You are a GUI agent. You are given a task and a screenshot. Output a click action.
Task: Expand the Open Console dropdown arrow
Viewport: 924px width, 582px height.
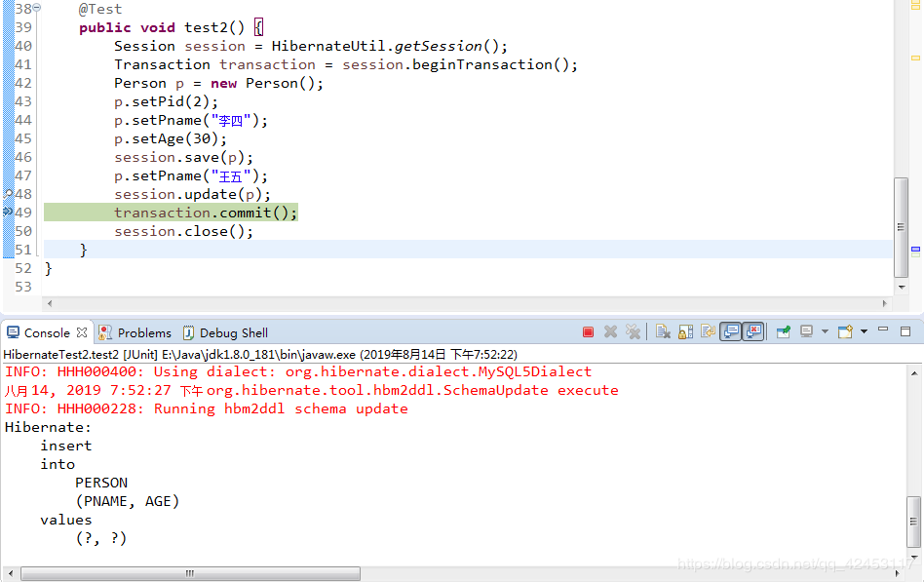pyautogui.click(x=864, y=331)
